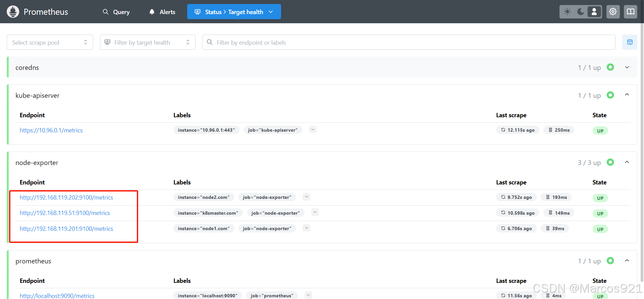Click job="node-exporter" badge in node2.com row

coord(267,197)
